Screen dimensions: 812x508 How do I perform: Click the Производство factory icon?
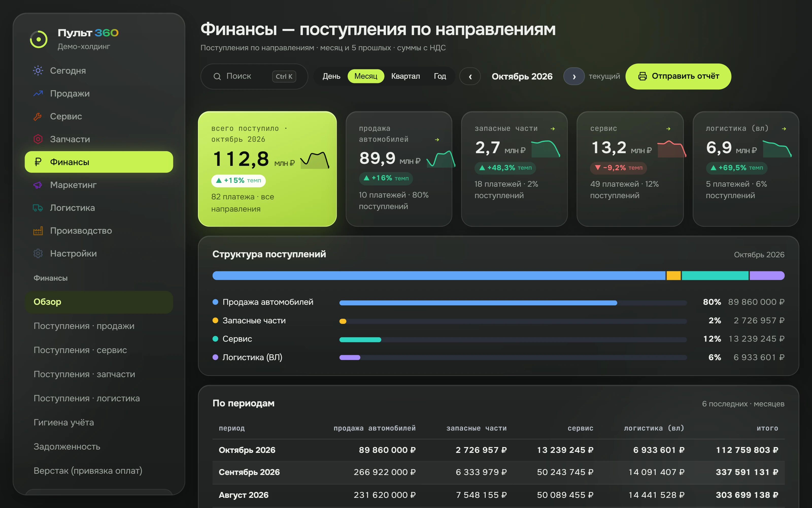coord(38,230)
